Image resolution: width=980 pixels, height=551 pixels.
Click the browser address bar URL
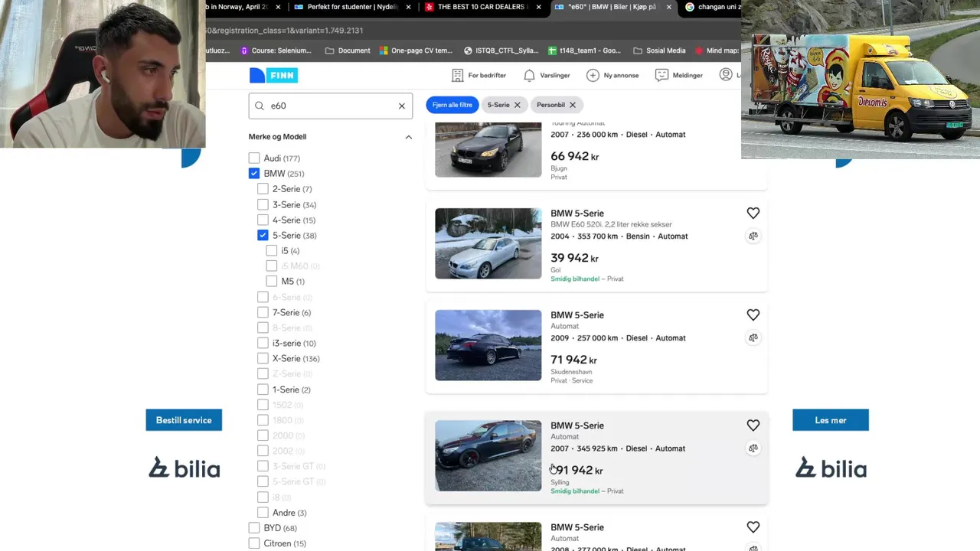pos(284,30)
